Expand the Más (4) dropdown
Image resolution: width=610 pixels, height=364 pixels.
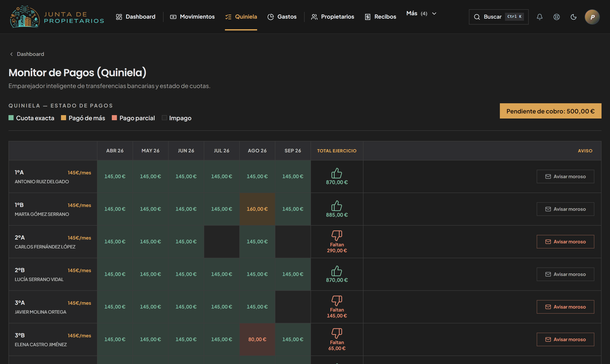pyautogui.click(x=421, y=14)
